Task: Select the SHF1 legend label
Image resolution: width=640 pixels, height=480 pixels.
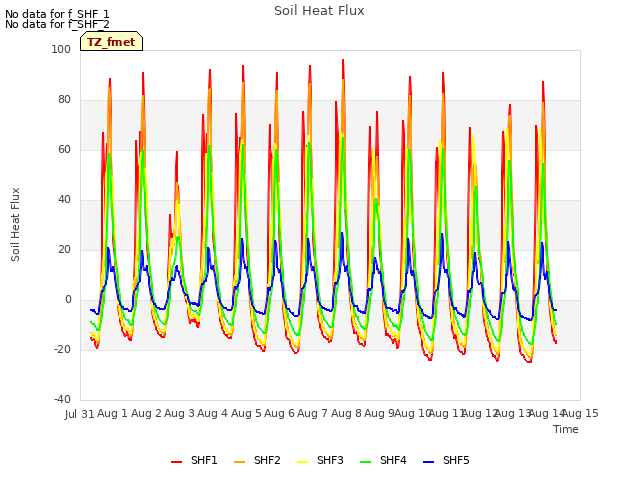Action: (204, 460)
